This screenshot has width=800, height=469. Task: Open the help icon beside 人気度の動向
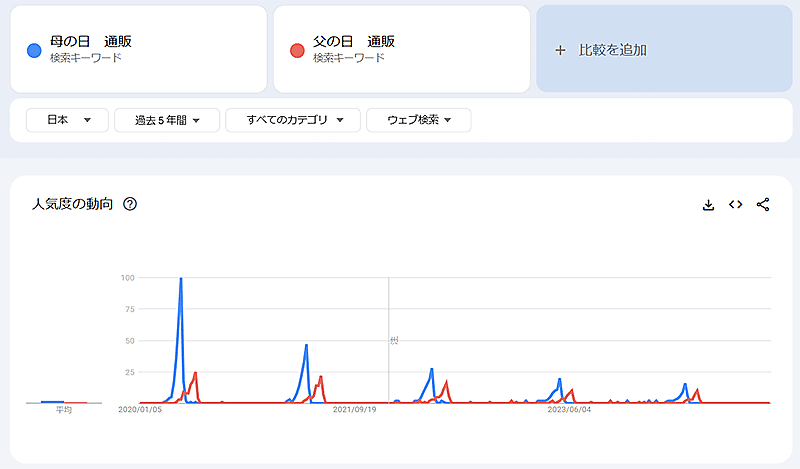130,205
